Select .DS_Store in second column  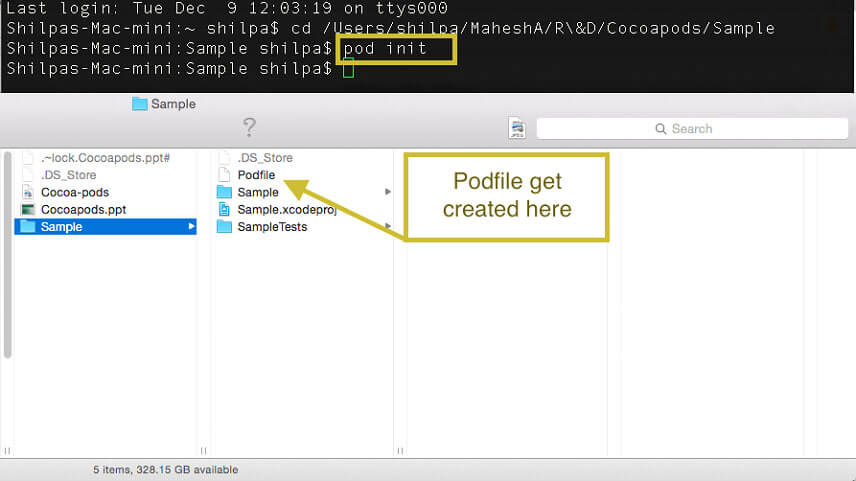[x=265, y=158]
